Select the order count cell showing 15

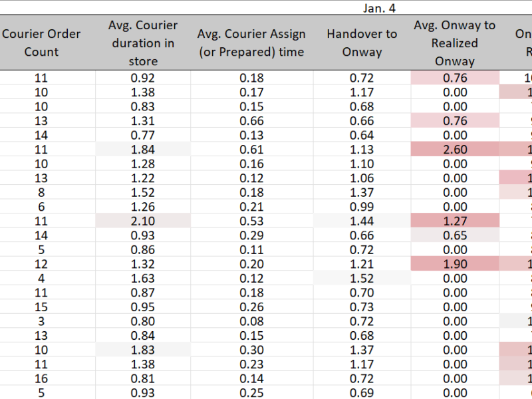(x=41, y=307)
